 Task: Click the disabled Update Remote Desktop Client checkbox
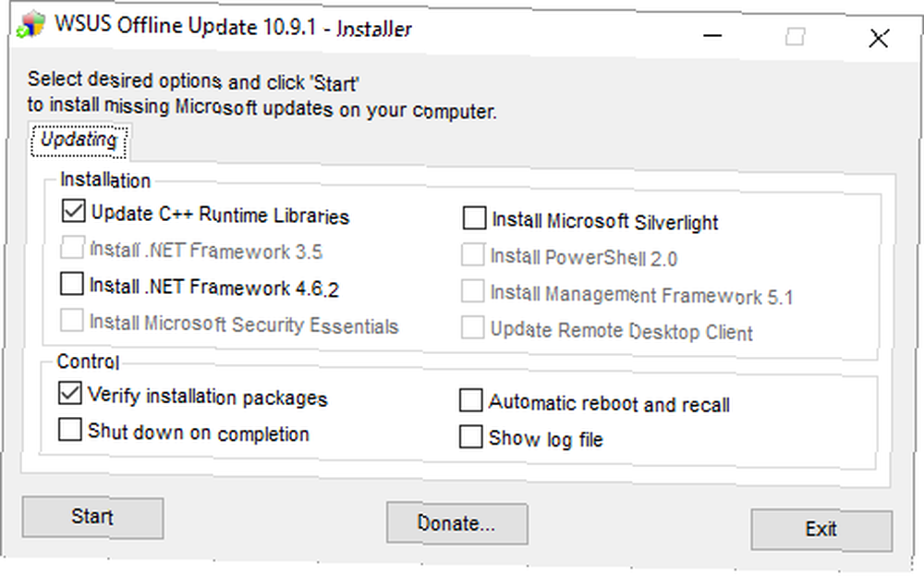(x=472, y=328)
